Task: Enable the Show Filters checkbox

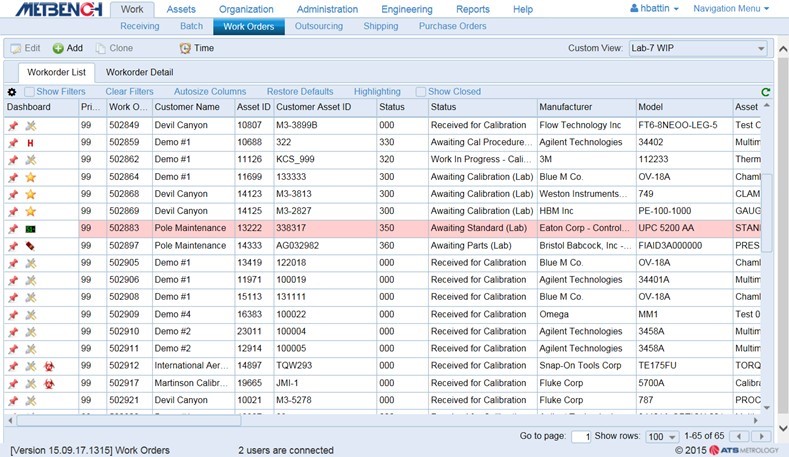Action: 30,92
